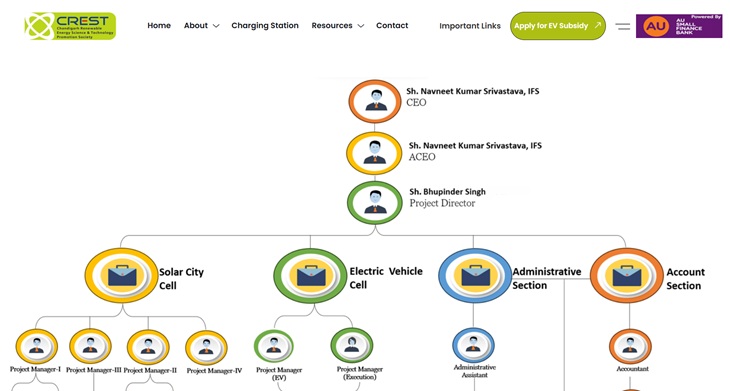Image resolution: width=730 pixels, height=391 pixels.
Task: Click the Accountant avatar
Action: 630,346
